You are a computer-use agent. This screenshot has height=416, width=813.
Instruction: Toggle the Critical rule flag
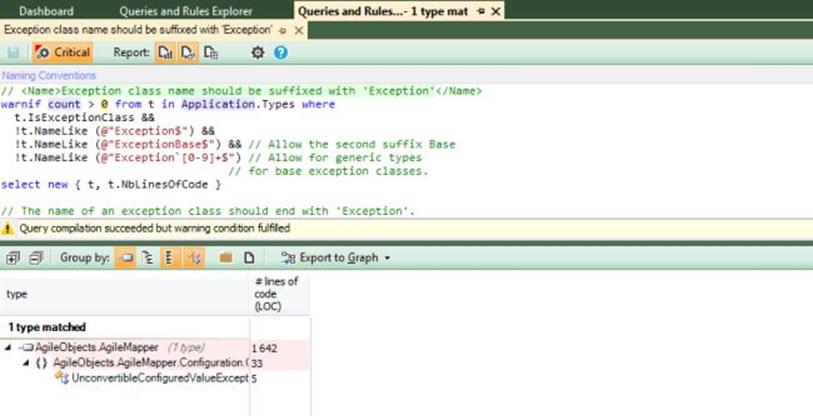(x=63, y=52)
